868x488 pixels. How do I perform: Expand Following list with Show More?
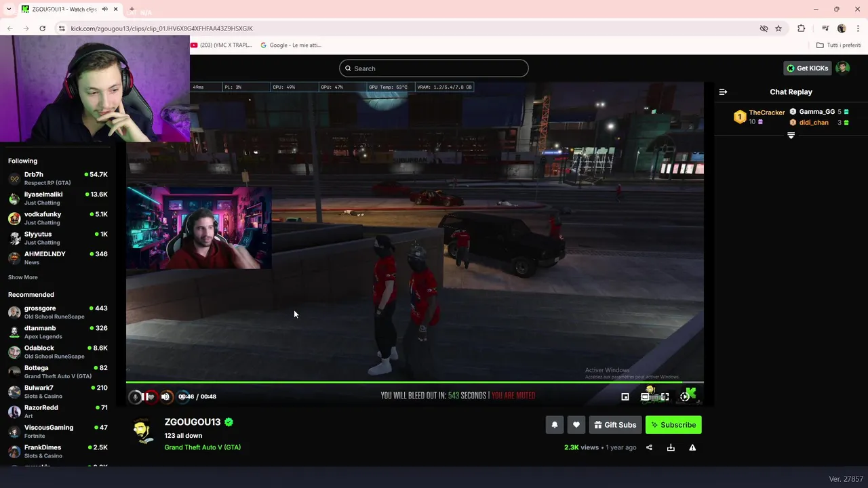[23, 277]
